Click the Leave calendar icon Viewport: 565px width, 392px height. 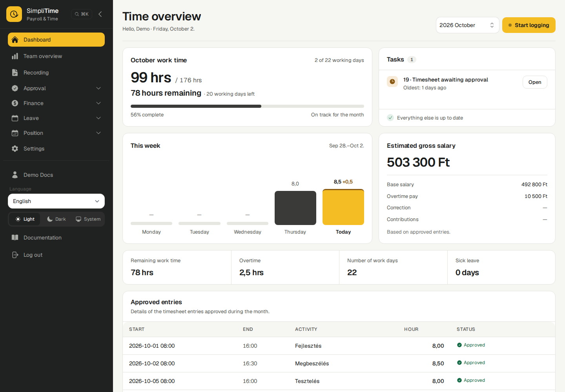pyautogui.click(x=15, y=118)
